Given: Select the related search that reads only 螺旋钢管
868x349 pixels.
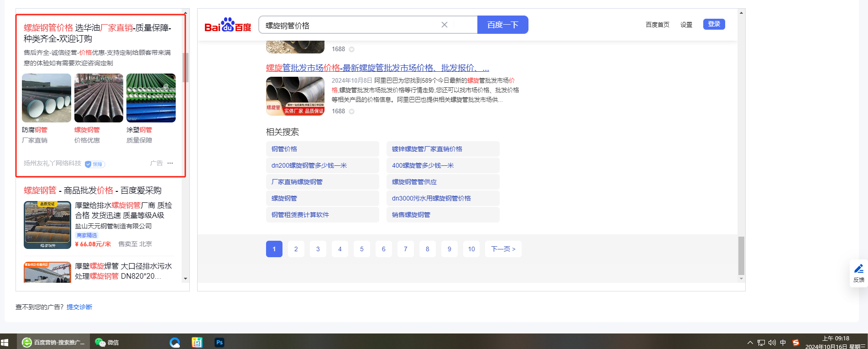Looking at the screenshot, I should 322,198.
